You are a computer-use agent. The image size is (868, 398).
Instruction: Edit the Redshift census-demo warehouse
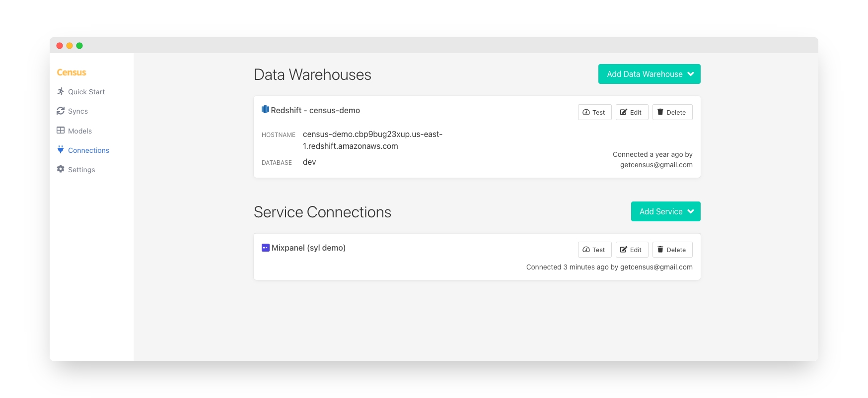(x=632, y=112)
